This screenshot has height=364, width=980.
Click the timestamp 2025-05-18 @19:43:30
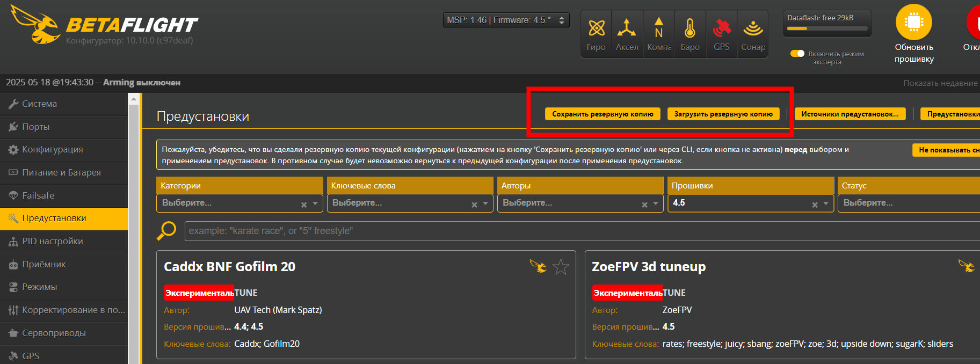pos(49,83)
